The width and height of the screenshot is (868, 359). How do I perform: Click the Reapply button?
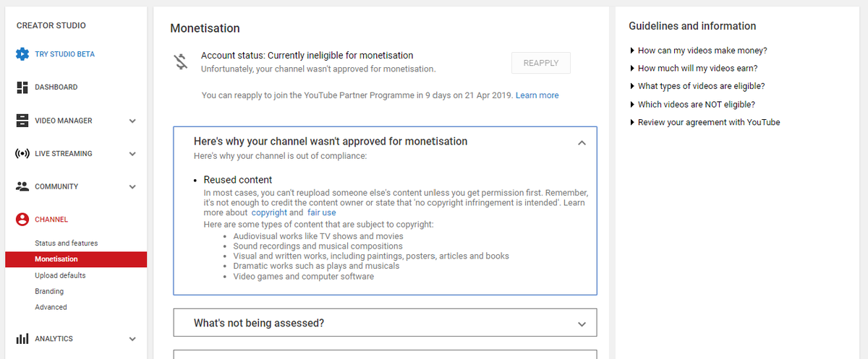tap(541, 63)
